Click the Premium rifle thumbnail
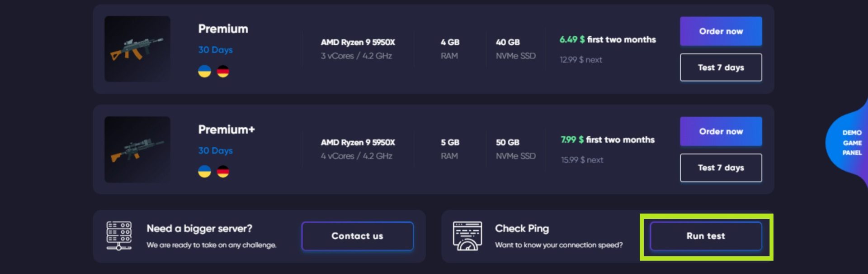The height and width of the screenshot is (274, 868). click(137, 49)
